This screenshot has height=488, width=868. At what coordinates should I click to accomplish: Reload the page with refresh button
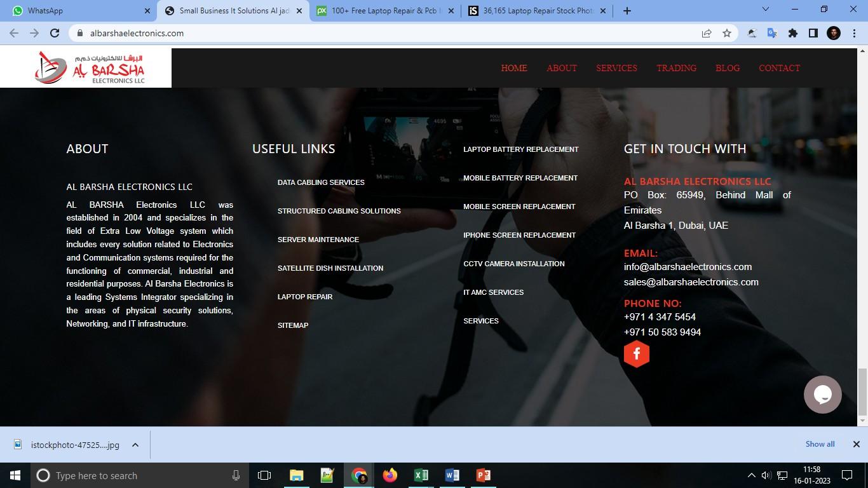pos(55,33)
